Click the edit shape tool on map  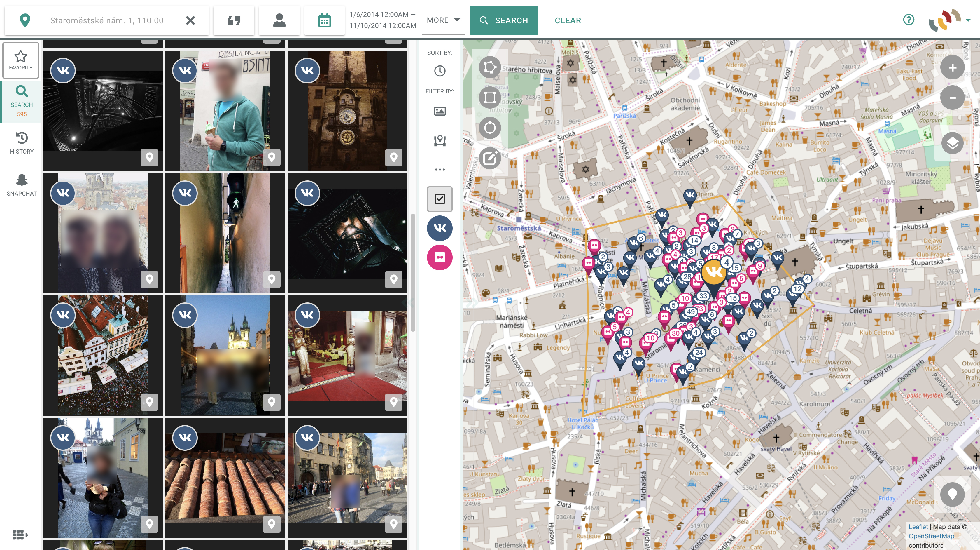coord(490,158)
